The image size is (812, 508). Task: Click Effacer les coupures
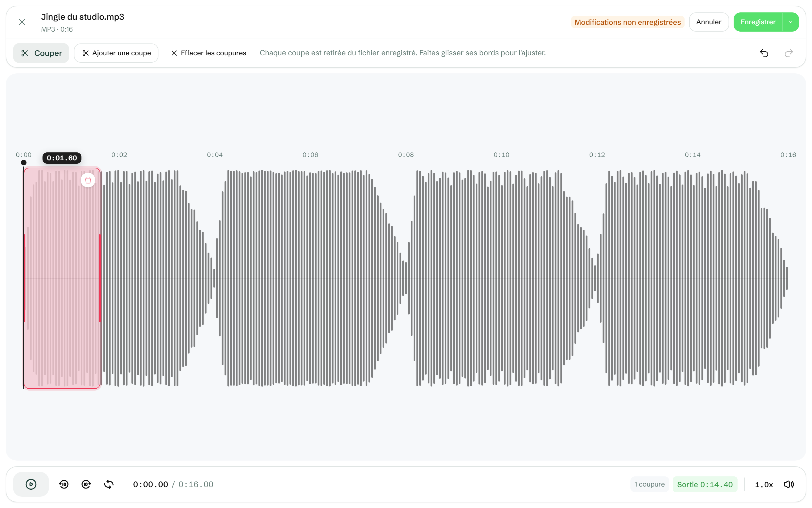[208, 53]
